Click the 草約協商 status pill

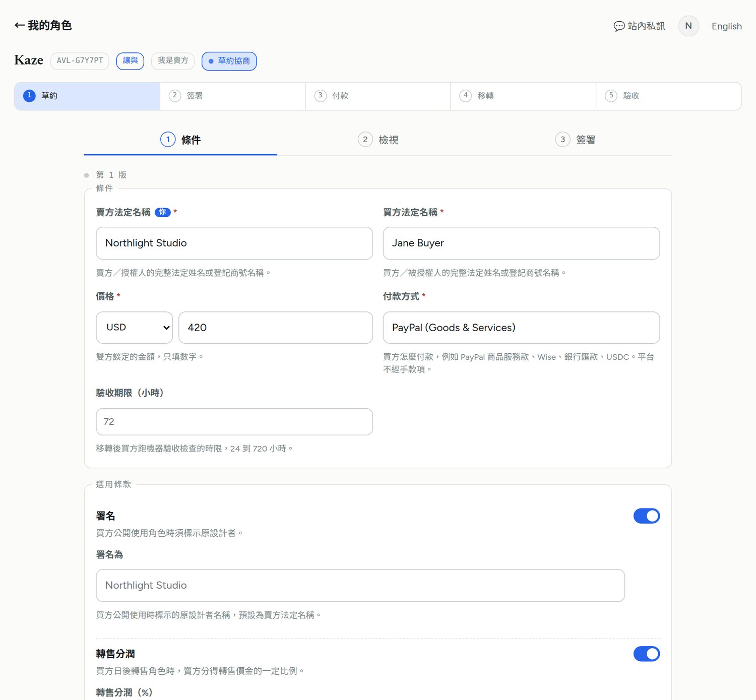[229, 61]
